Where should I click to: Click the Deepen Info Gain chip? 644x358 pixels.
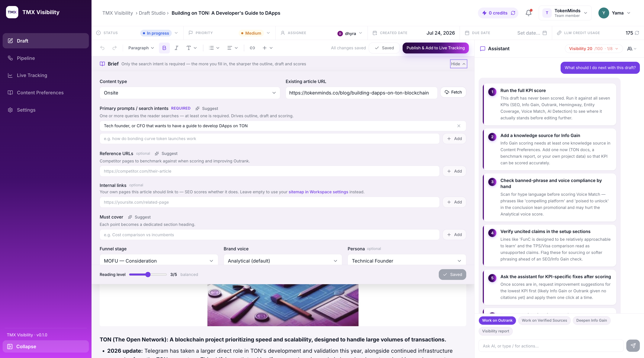click(591, 321)
